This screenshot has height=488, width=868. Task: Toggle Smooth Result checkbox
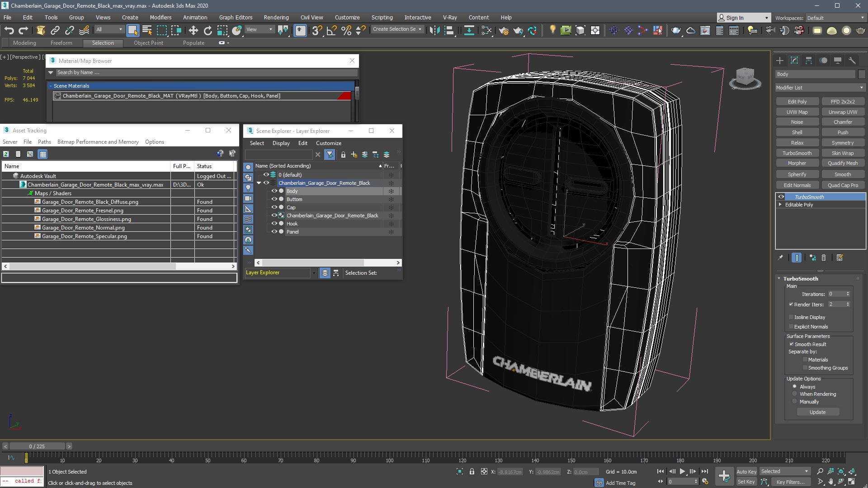(792, 344)
